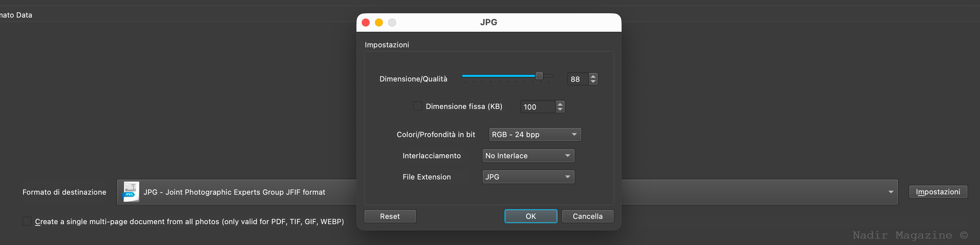Viewport: 980px width, 245px height.
Task: Increase fixed size KB stepper up arrow
Action: pyautogui.click(x=560, y=104)
